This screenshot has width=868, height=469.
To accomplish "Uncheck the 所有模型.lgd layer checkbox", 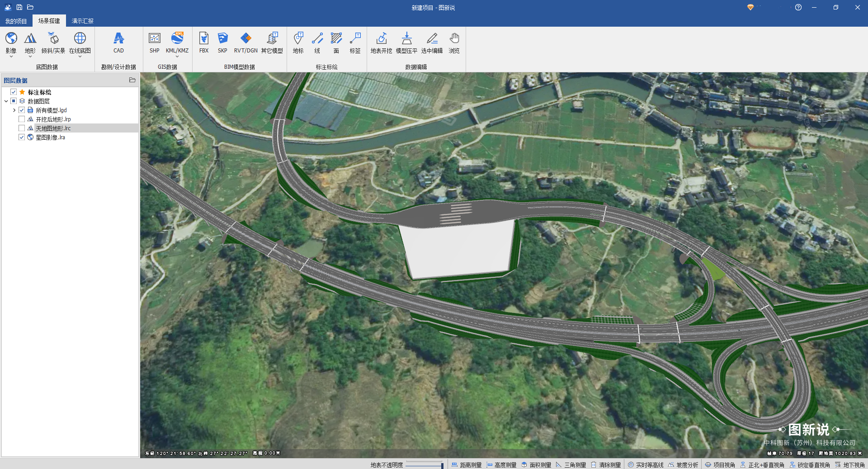I will point(22,110).
